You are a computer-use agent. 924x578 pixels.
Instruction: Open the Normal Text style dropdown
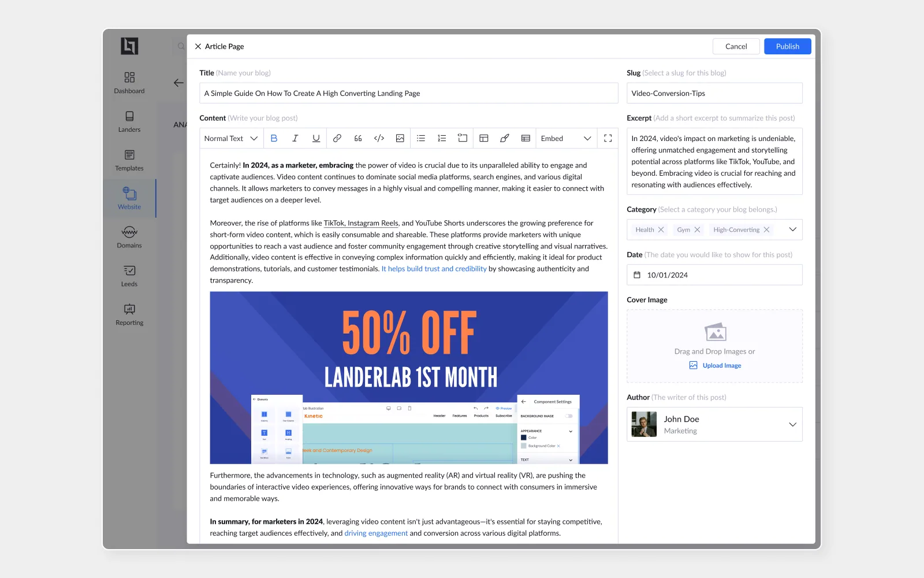pos(231,138)
